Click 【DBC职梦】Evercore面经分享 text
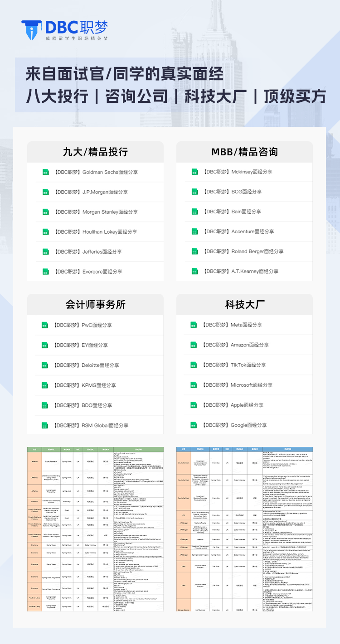This screenshot has height=644, width=340. (87, 272)
